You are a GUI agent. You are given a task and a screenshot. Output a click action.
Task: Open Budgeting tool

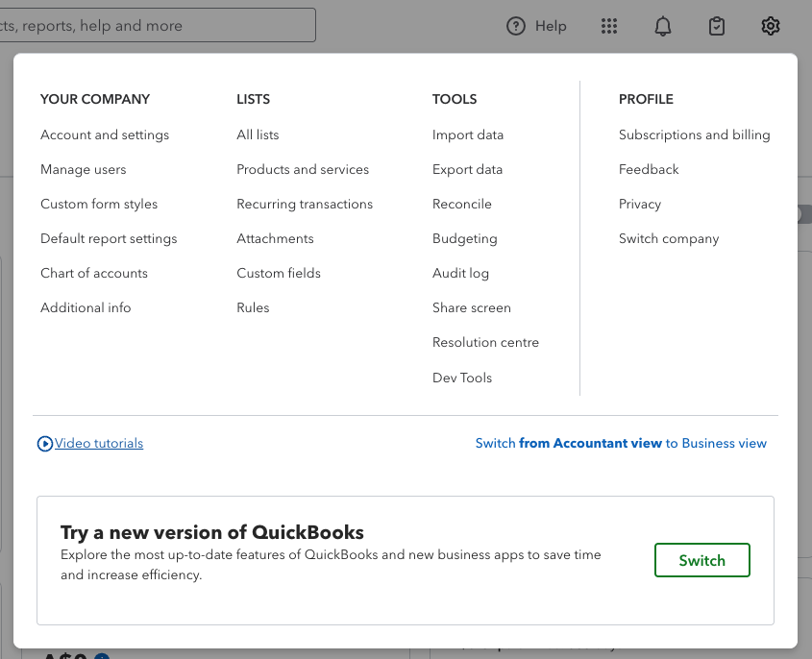pyautogui.click(x=464, y=238)
